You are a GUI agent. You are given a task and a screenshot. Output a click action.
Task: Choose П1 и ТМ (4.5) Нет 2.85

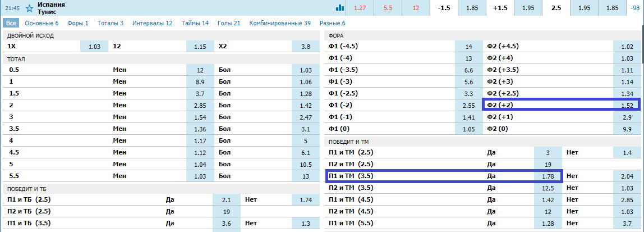pos(627,200)
